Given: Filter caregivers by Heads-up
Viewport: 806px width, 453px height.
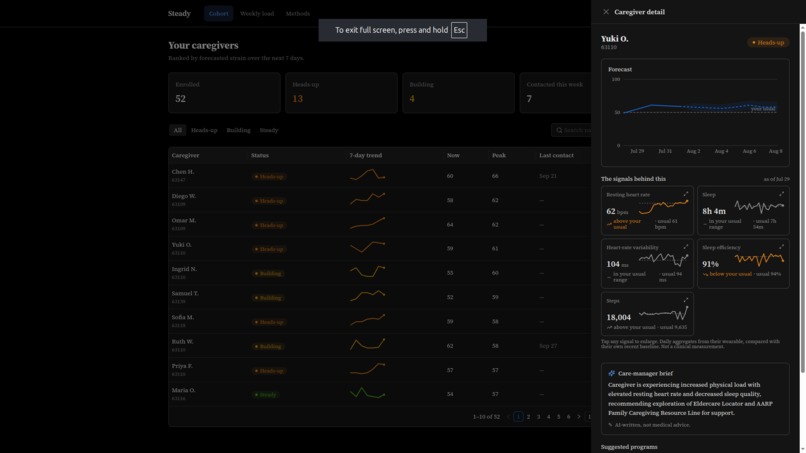Looking at the screenshot, I should [x=204, y=130].
